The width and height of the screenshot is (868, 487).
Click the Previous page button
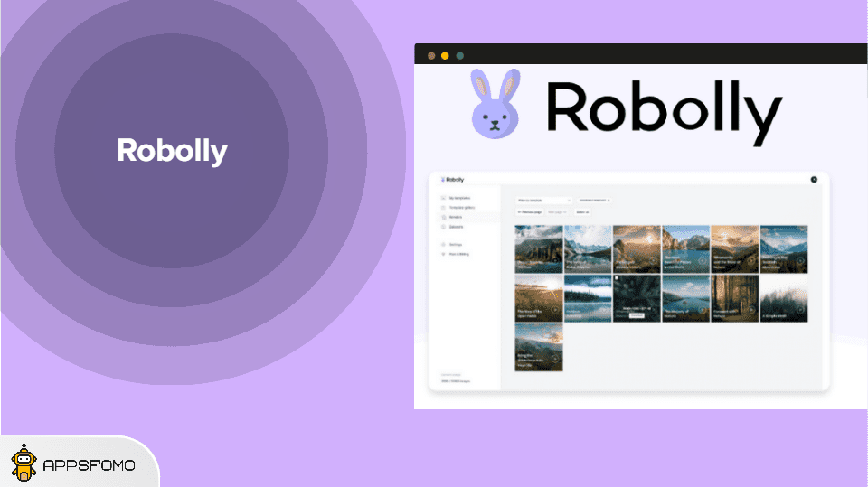pyautogui.click(x=529, y=212)
